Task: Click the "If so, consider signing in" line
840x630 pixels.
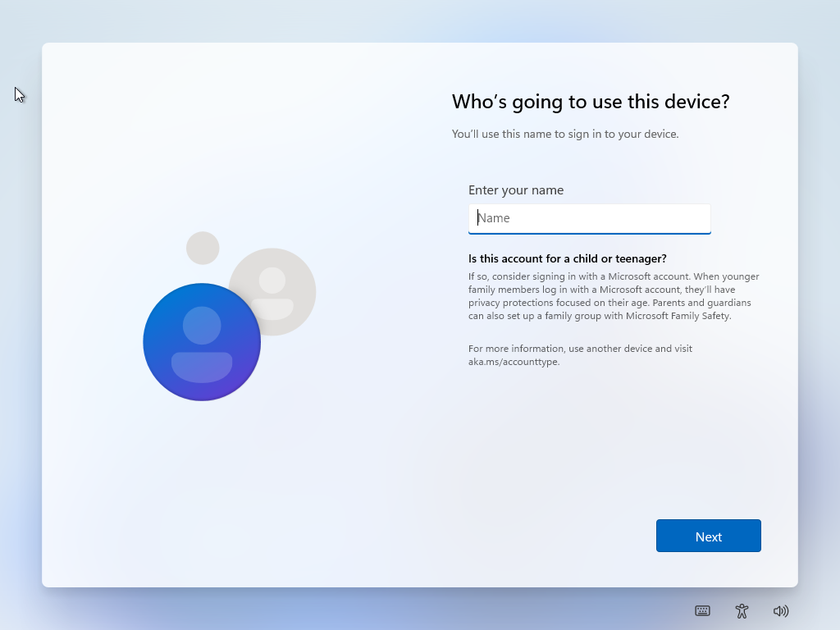Action: [614, 276]
